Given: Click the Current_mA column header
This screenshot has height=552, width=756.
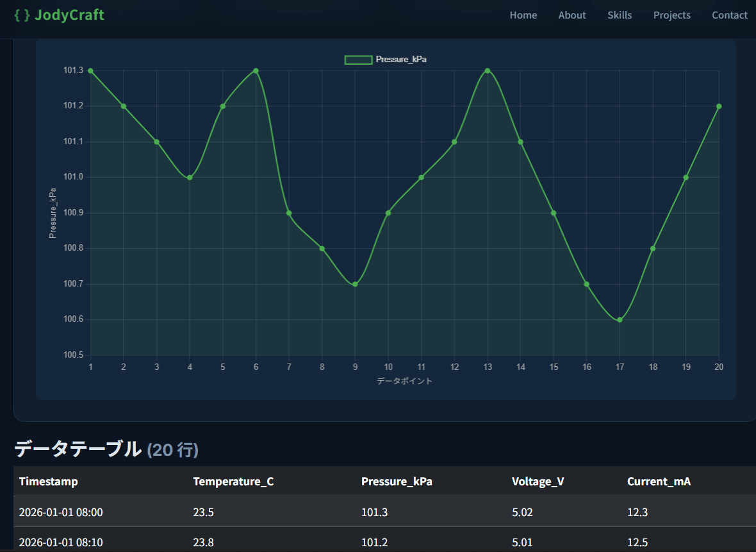Looking at the screenshot, I should 659,481.
